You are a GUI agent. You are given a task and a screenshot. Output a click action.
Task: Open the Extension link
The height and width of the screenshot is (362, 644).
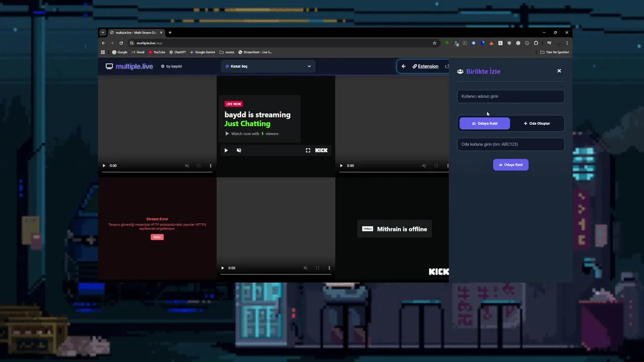point(425,66)
